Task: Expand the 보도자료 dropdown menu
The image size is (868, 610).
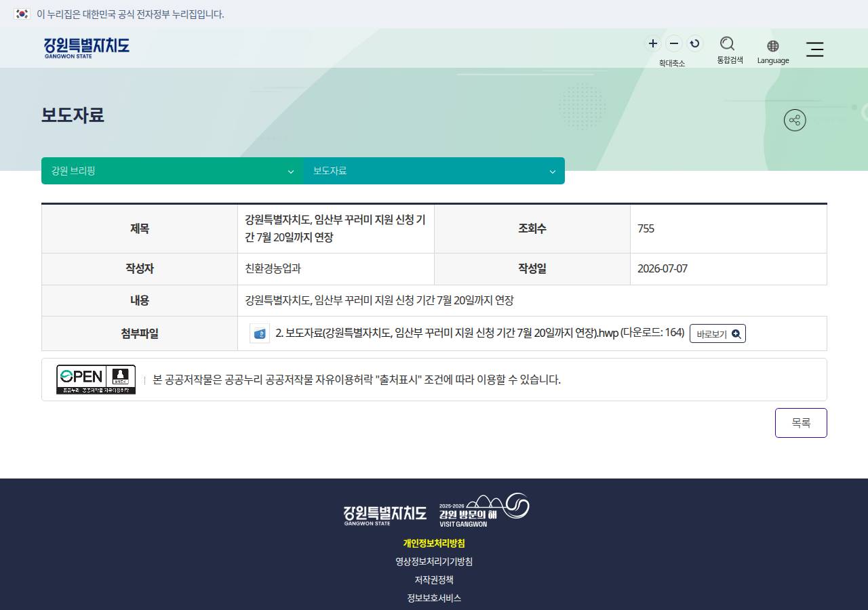Action: pyautogui.click(x=434, y=171)
